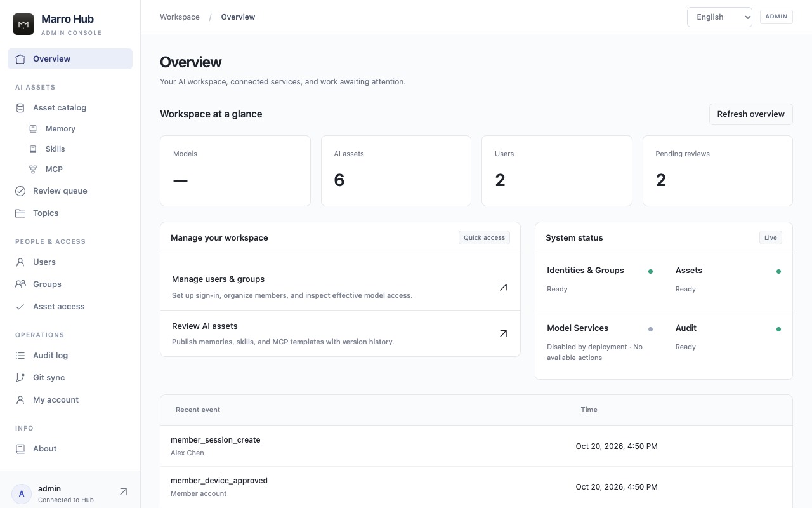Viewport: 812px width, 508px height.
Task: Click the Asset catalog database icon
Action: 20,108
